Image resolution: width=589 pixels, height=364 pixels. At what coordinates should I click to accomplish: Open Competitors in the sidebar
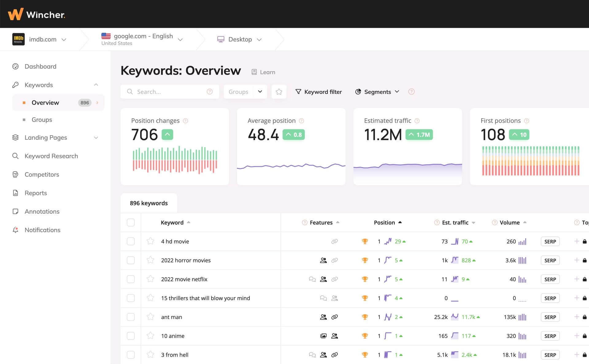click(42, 174)
